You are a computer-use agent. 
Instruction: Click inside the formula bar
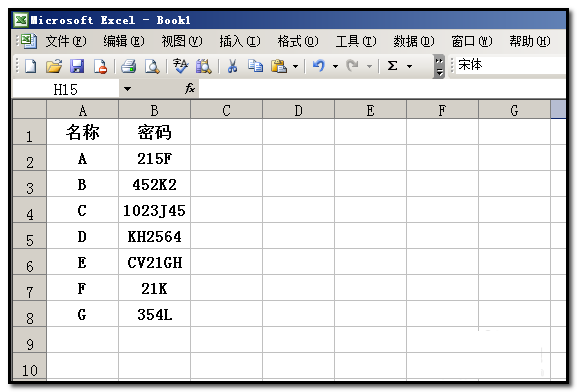click(382, 89)
